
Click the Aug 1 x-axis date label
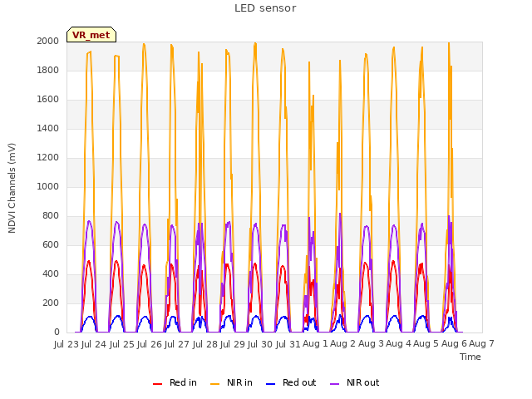point(315,343)
